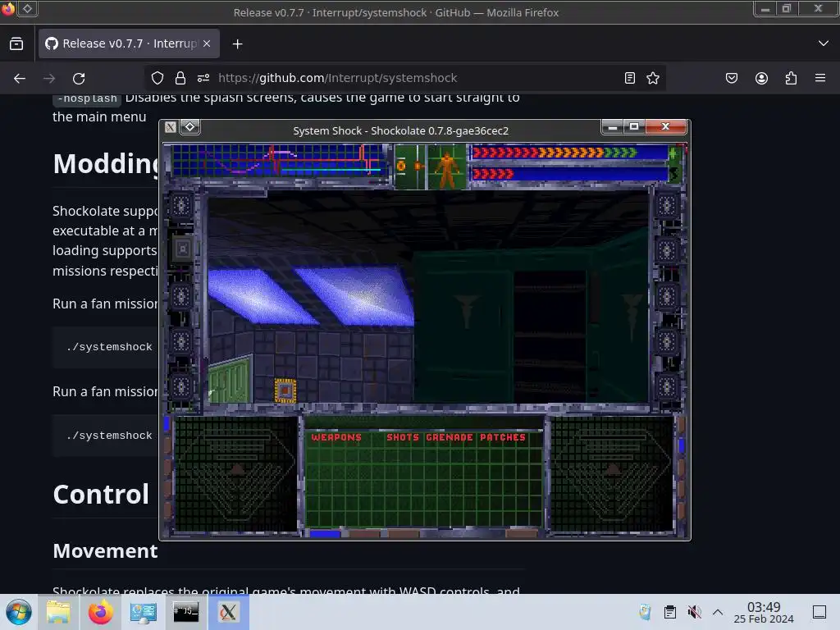
Task: Click the left multi-function display panel
Action: (x=235, y=474)
